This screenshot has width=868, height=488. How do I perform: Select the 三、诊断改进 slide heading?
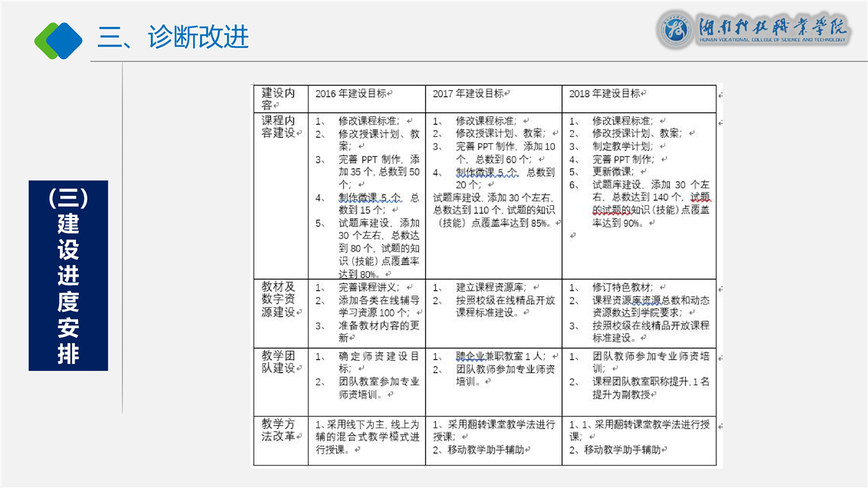[x=173, y=37]
